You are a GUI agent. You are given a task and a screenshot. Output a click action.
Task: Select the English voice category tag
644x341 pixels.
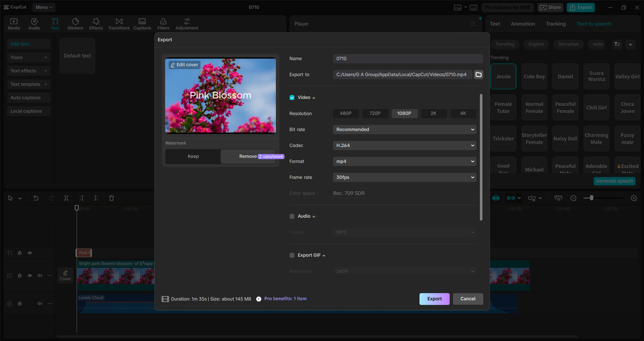536,44
